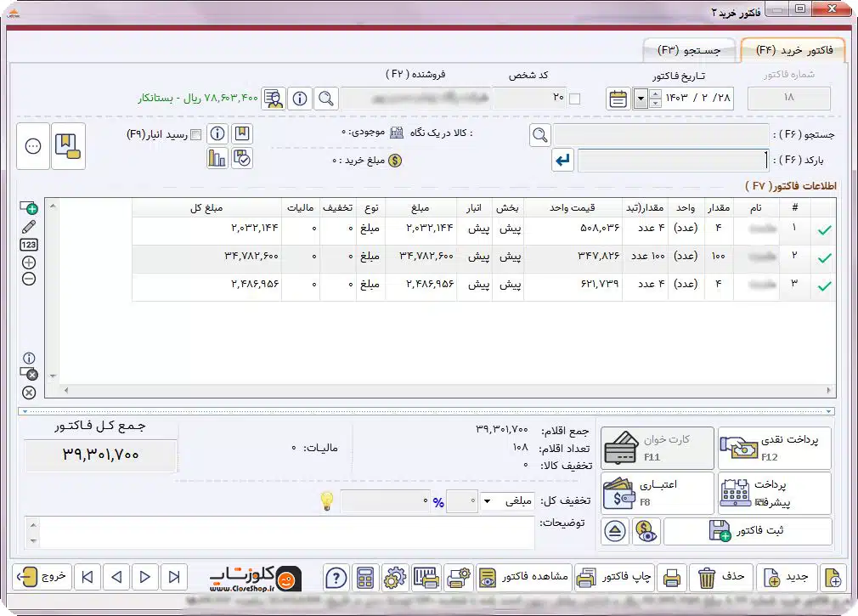Open the invoice date dropdown arrow
The width and height of the screenshot is (858, 616).
point(641,99)
